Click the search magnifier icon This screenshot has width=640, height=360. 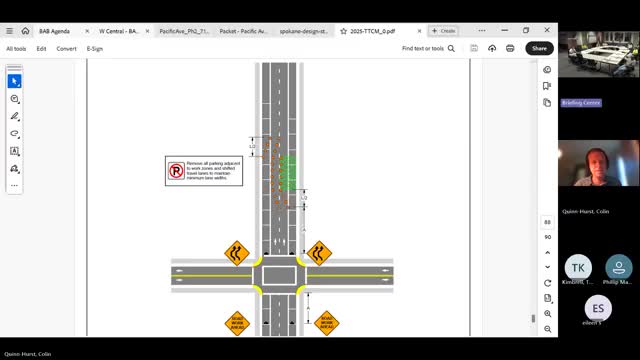coord(451,49)
